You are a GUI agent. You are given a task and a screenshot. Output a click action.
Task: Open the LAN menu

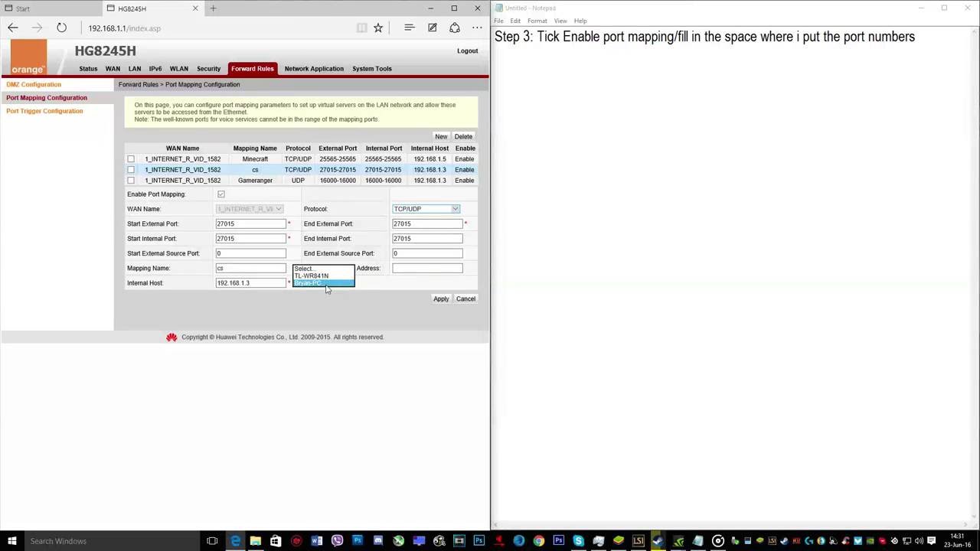click(x=135, y=69)
